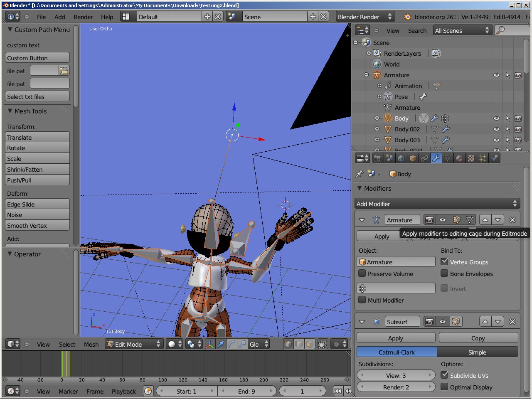Select the rotate manipulator arc icon
This screenshot has height=399, width=532.
click(232, 344)
